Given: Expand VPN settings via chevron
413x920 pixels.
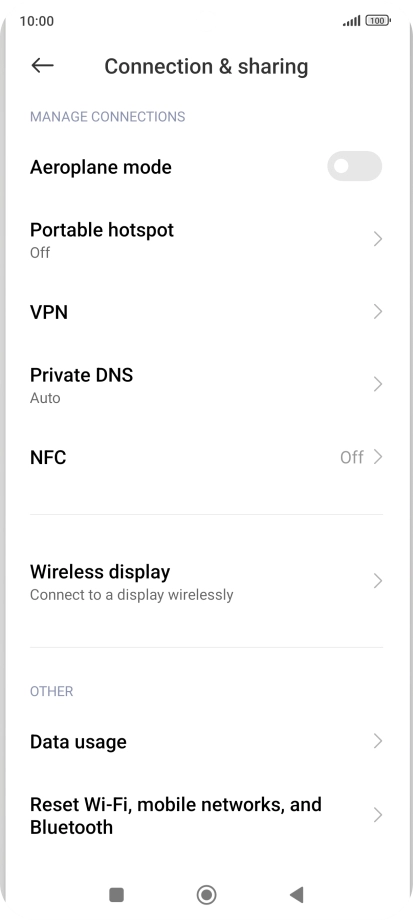Looking at the screenshot, I should pyautogui.click(x=378, y=312).
